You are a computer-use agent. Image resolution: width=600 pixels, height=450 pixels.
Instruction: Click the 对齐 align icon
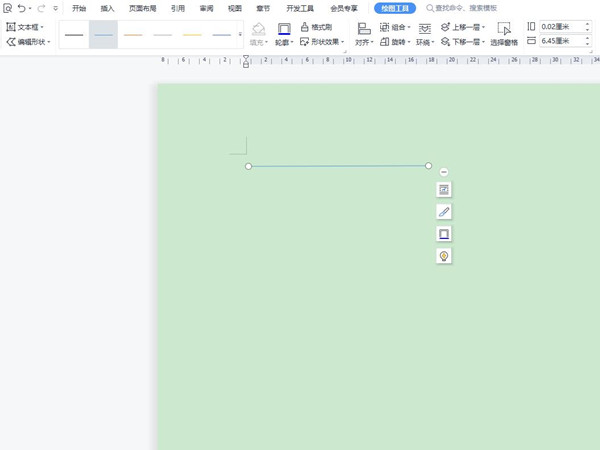(364, 29)
